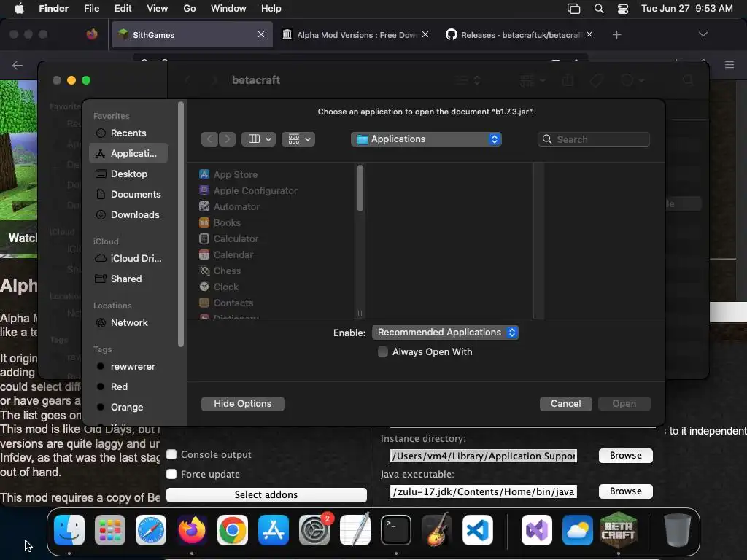Screen dimensions: 747x560
Task: Open the View menu
Action: coord(158,9)
